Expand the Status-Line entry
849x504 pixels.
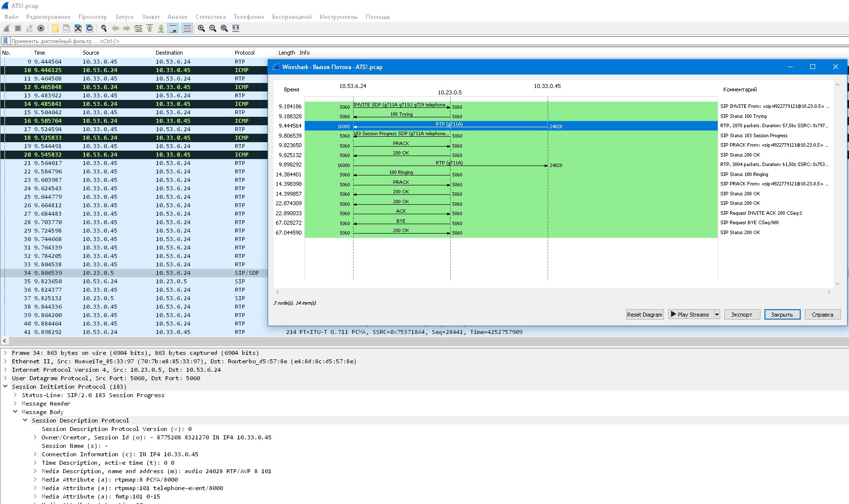(15, 395)
